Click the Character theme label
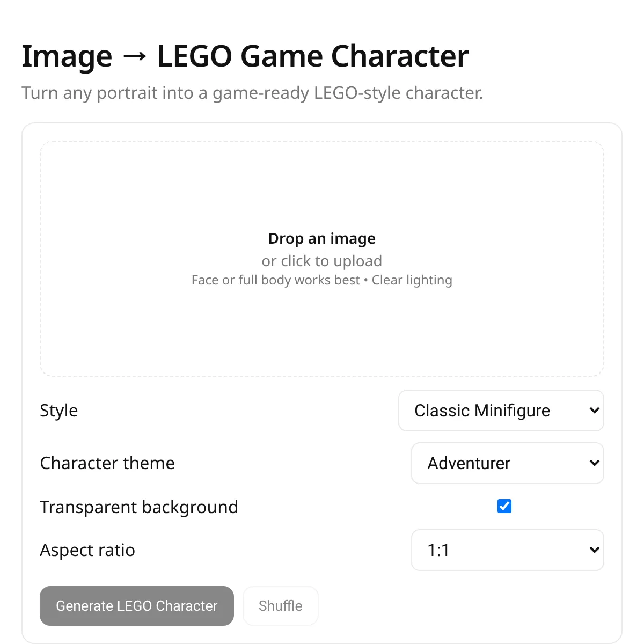644x644 pixels. pyautogui.click(x=107, y=463)
